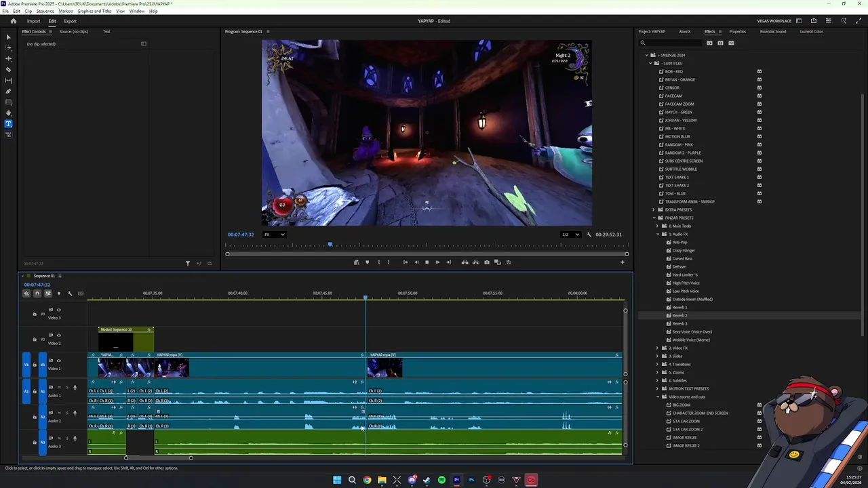This screenshot has width=868, height=488.
Task: Expand the 2. Video FX folder
Action: click(x=658, y=348)
